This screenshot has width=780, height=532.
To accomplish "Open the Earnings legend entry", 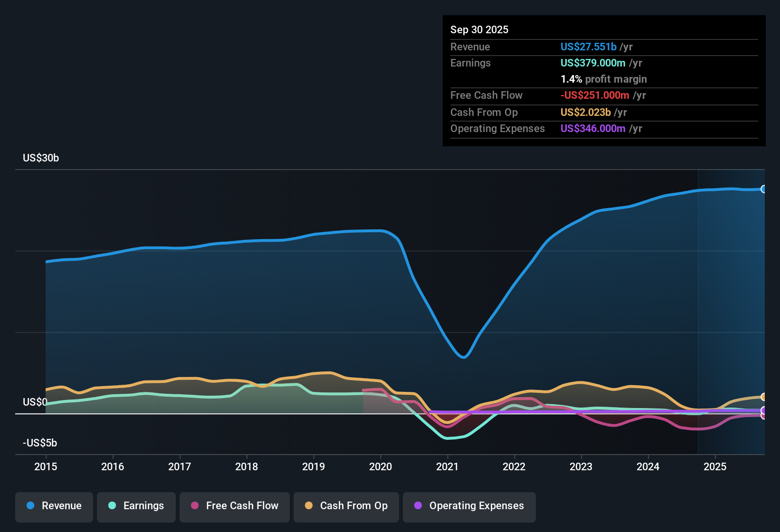I will [136, 506].
